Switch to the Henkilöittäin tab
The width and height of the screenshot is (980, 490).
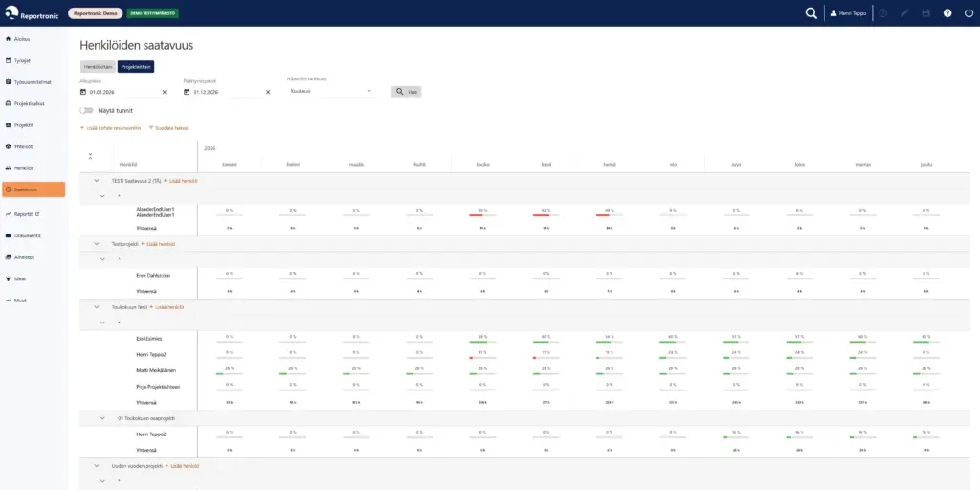(x=99, y=66)
